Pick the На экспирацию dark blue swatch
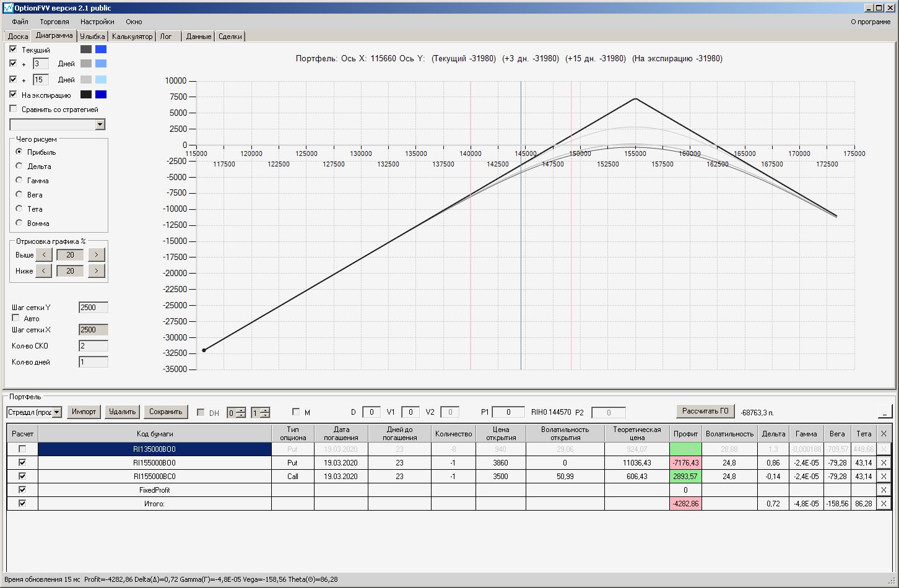Screen dimensions: 899x588 [x=101, y=95]
